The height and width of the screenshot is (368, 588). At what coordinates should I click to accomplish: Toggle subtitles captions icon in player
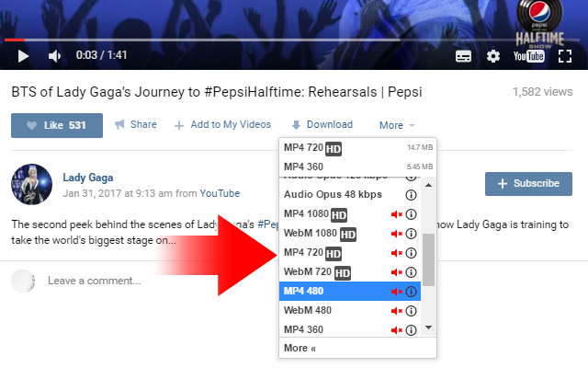[x=463, y=56]
